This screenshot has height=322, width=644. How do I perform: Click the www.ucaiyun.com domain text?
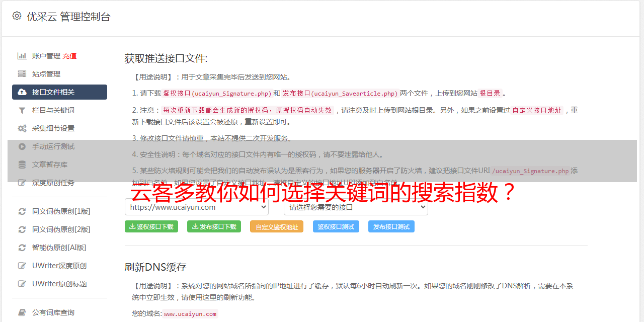(x=190, y=313)
